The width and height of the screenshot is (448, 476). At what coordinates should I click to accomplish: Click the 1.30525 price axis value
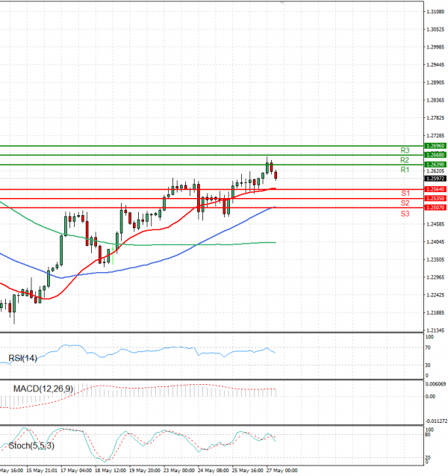(x=435, y=29)
